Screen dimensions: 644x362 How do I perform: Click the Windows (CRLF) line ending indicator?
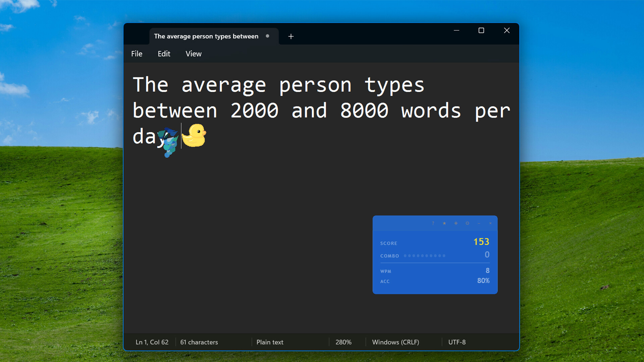pos(395,342)
